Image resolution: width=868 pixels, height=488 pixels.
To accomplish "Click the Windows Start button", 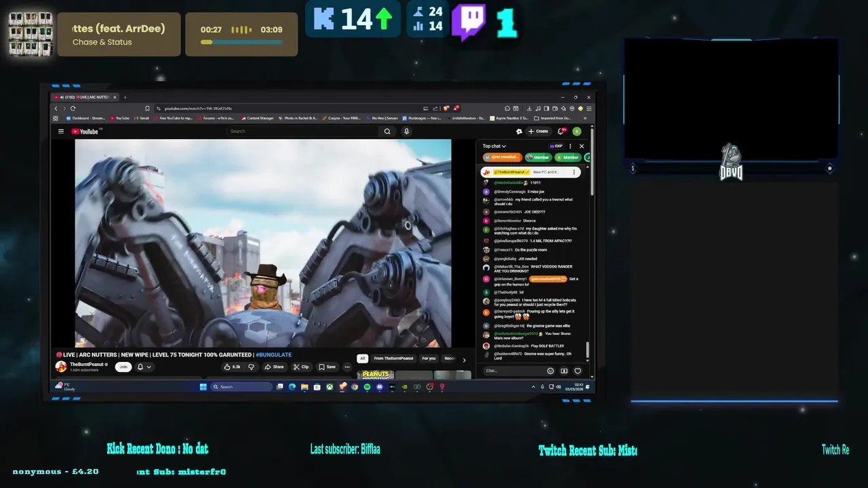I will 203,387.
